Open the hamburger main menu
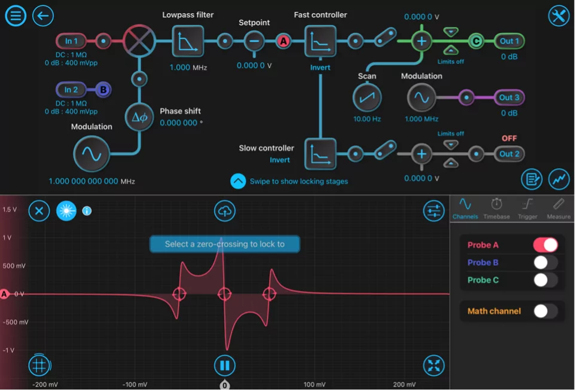This screenshot has width=577, height=392. [16, 16]
